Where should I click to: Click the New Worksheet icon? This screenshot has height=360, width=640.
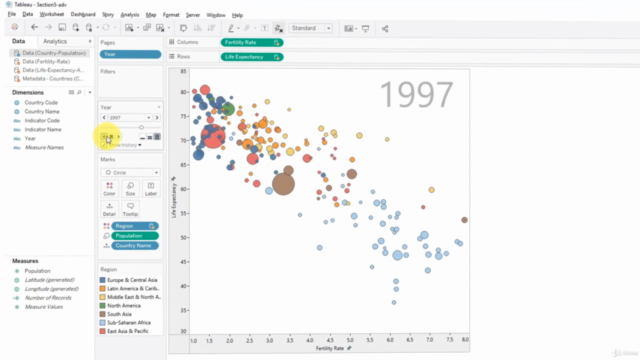pyautogui.click(x=129, y=28)
